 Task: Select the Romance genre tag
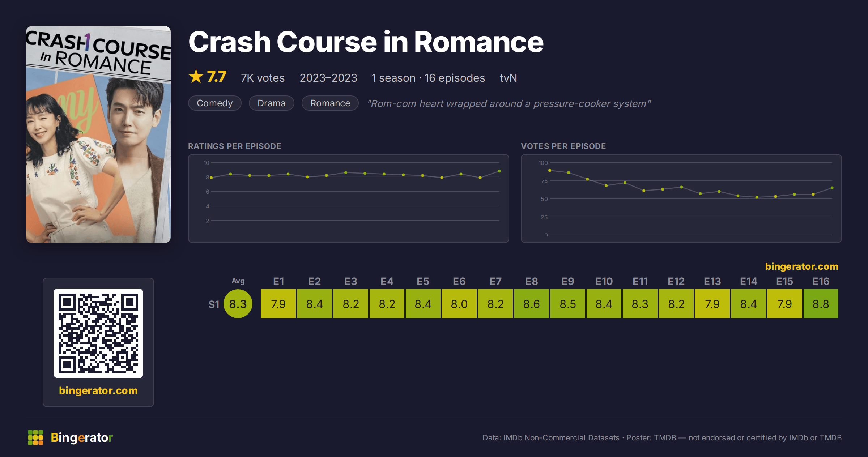pyautogui.click(x=330, y=103)
